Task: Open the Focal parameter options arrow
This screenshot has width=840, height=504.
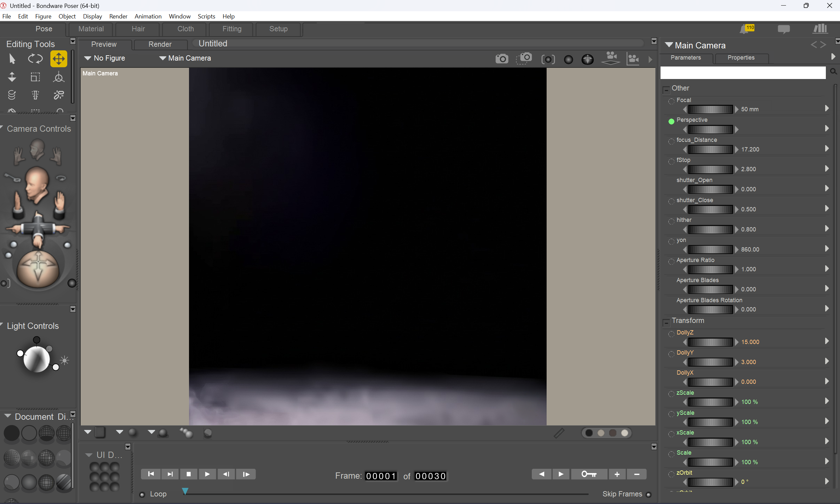Action: 827,108
